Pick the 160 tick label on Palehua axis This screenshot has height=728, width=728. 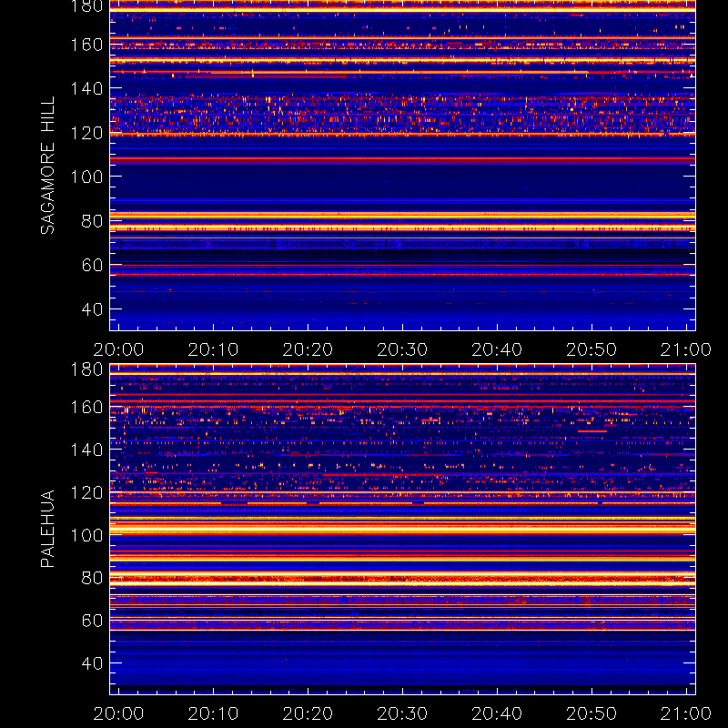[x=86, y=408]
